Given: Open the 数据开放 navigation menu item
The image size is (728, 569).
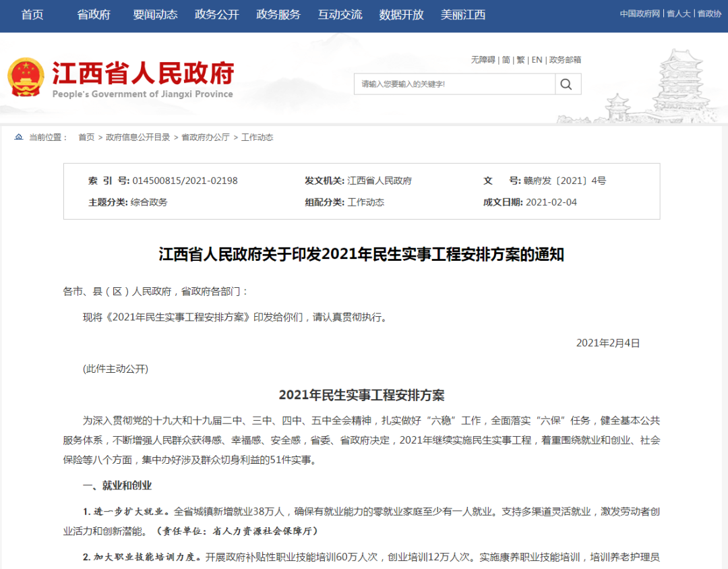Looking at the screenshot, I should 402,15.
